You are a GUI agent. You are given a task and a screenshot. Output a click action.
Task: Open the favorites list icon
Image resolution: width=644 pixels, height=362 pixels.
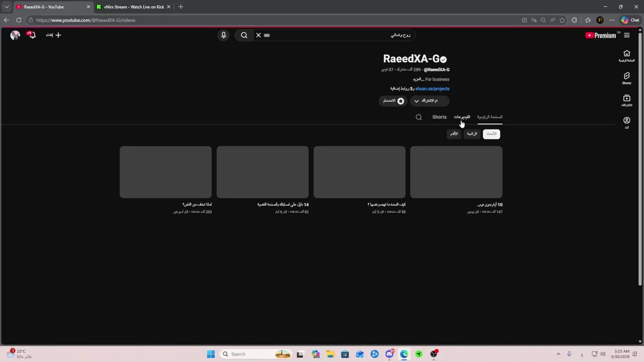(x=588, y=20)
